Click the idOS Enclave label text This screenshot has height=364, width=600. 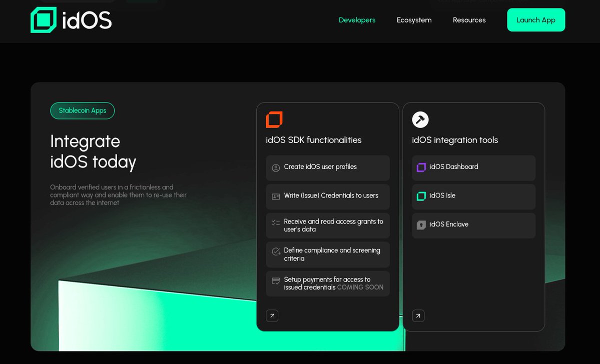click(x=449, y=224)
